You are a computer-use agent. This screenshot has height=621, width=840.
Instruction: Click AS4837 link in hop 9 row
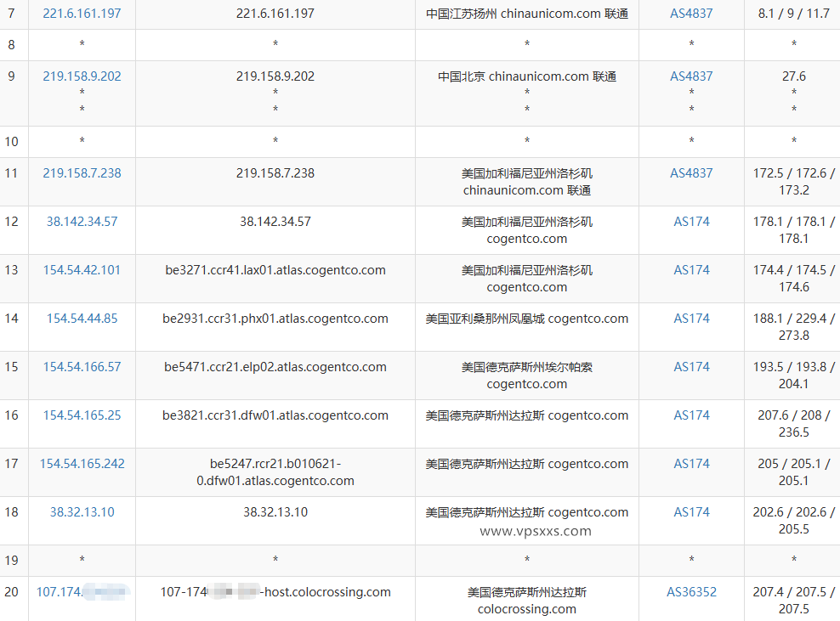pyautogui.click(x=691, y=76)
